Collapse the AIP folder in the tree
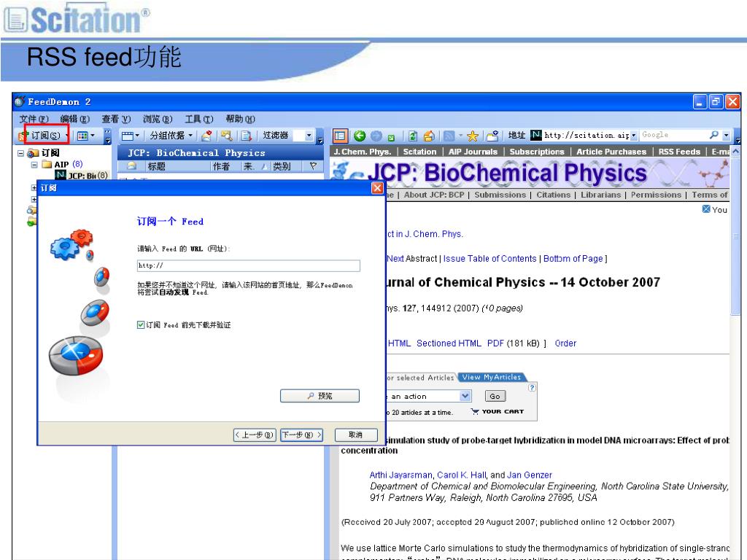The width and height of the screenshot is (747, 560). (x=34, y=165)
